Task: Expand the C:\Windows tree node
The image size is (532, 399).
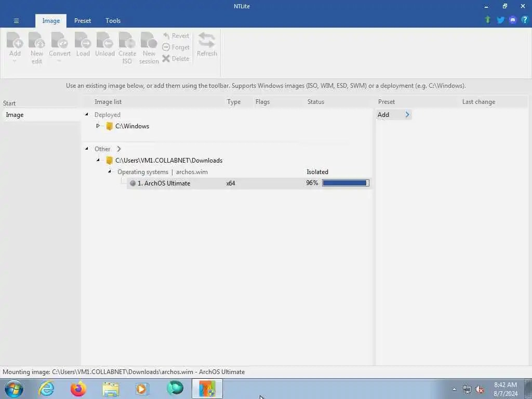Action: click(x=98, y=126)
